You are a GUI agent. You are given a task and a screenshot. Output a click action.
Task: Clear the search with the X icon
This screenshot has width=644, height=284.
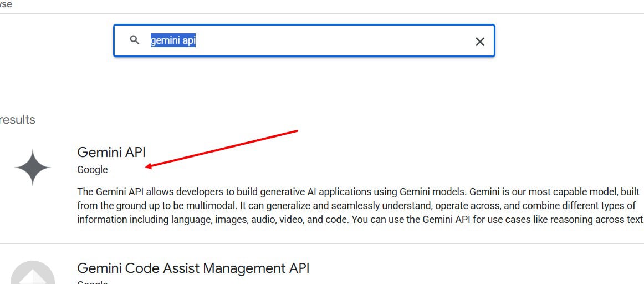[480, 42]
